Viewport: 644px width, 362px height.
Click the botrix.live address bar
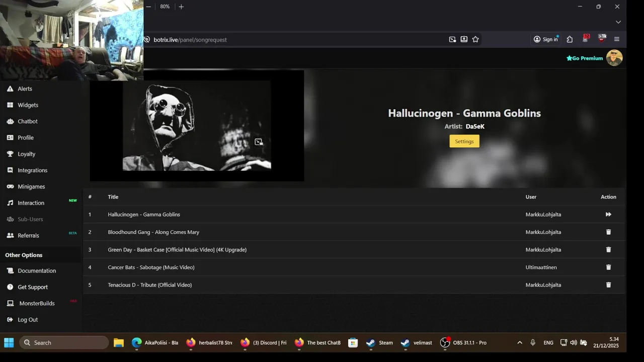pyautogui.click(x=297, y=40)
